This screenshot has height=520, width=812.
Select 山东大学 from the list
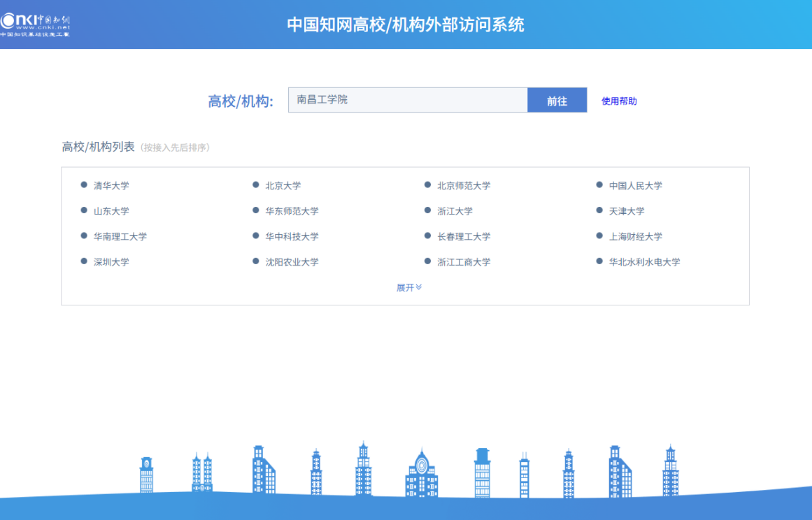111,211
